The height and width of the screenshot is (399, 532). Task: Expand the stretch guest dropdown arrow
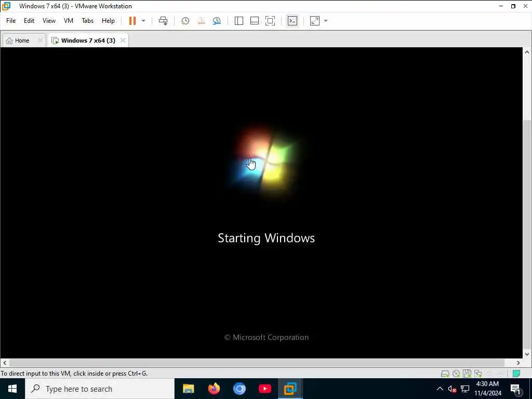tap(326, 21)
